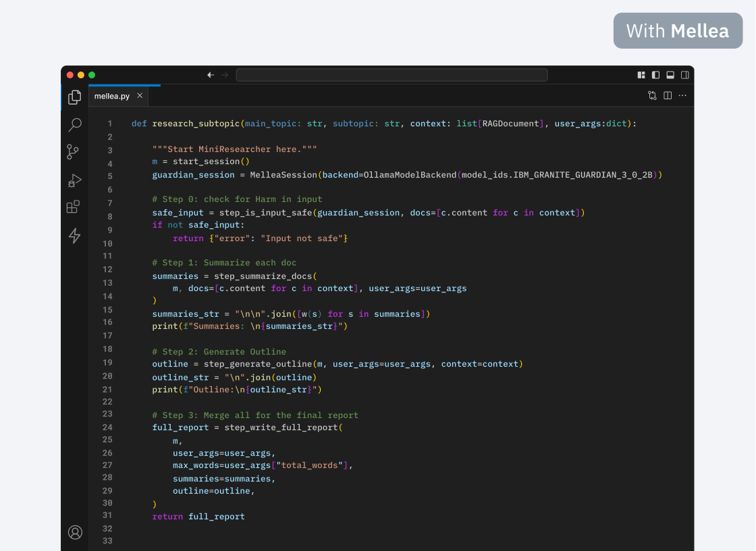Viewport: 756px width, 551px height.
Task: Close the mellea.py tab
Action: (x=140, y=95)
